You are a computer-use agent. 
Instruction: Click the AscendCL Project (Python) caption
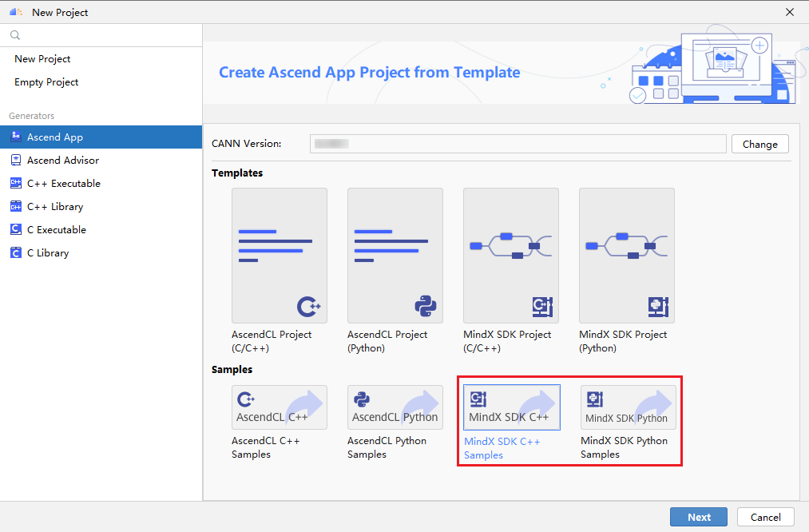387,341
